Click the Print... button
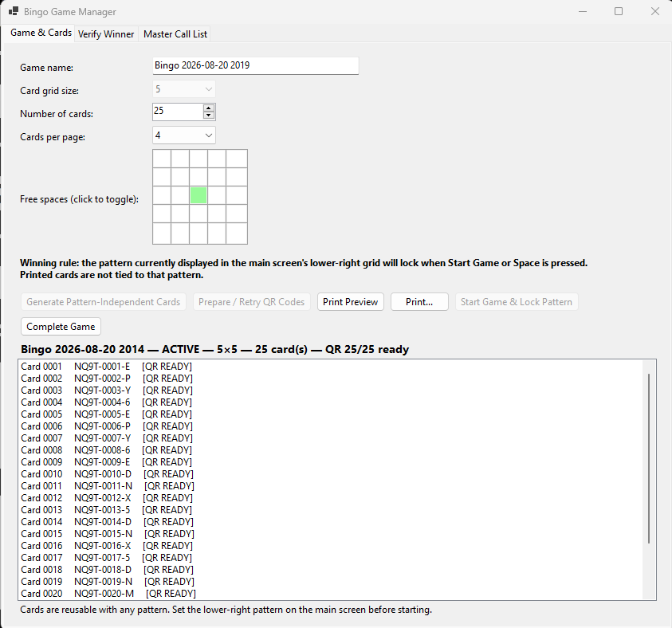672x628 pixels. [419, 302]
